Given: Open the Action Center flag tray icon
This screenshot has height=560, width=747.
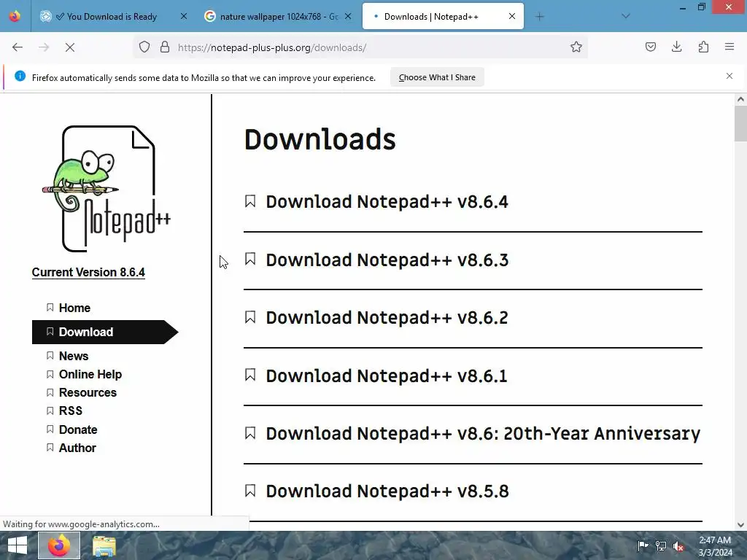Looking at the screenshot, I should click(x=643, y=545).
